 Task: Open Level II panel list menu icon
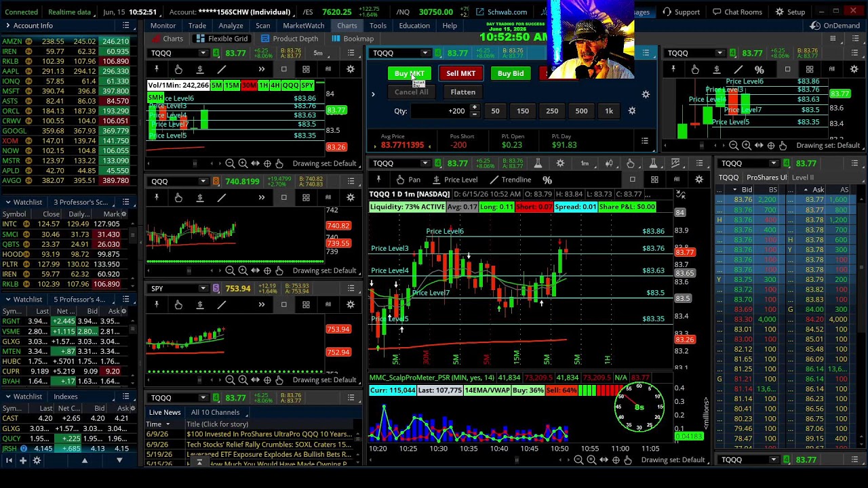tap(854, 163)
